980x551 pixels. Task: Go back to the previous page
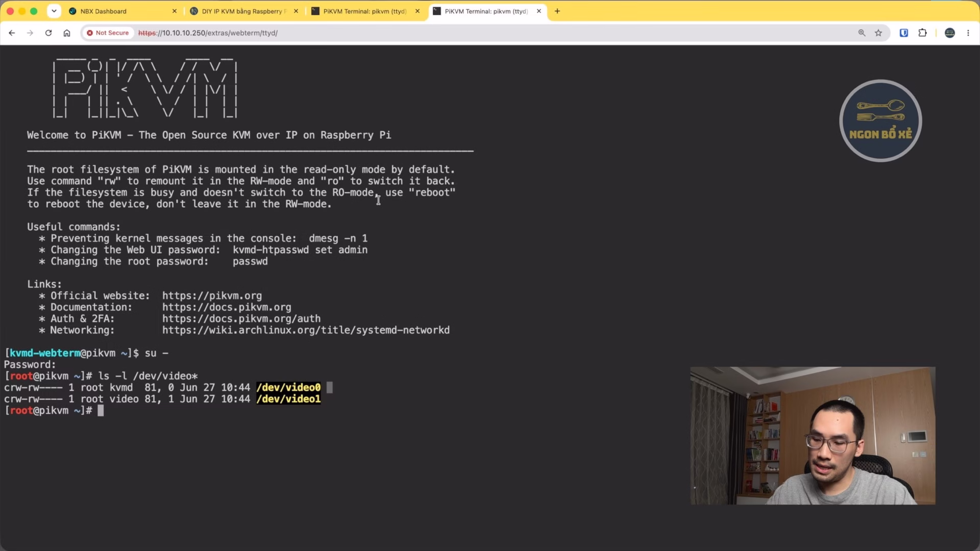[12, 33]
